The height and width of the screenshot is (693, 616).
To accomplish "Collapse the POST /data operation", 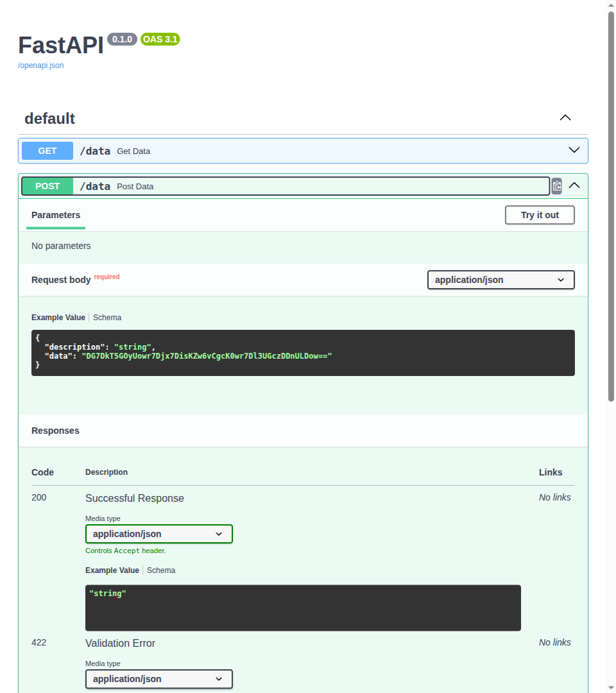I will (574, 186).
